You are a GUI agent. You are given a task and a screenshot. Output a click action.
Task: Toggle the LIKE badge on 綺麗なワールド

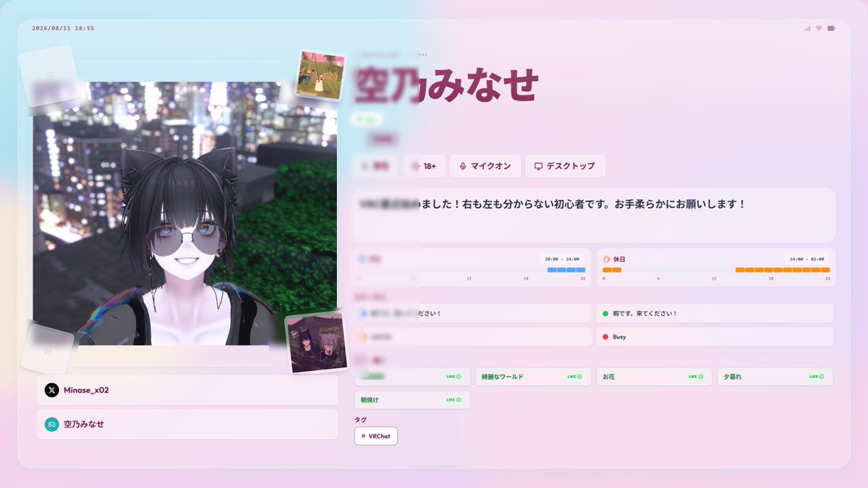pos(574,377)
